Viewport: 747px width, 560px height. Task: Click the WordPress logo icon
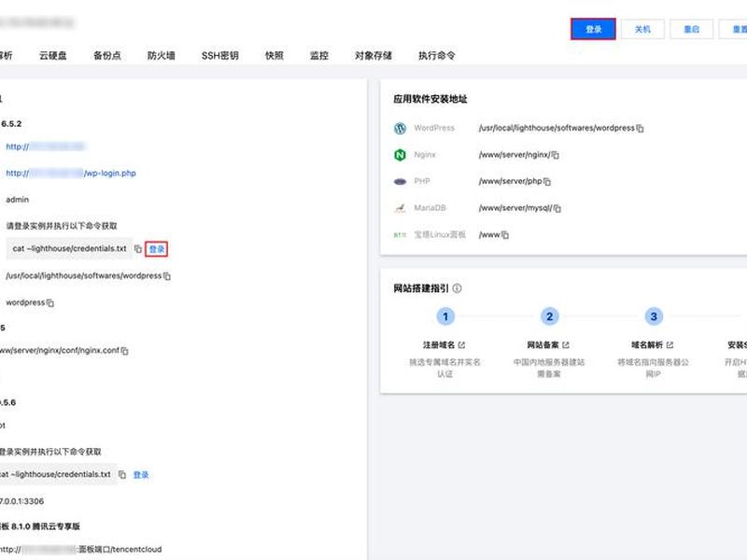(400, 128)
